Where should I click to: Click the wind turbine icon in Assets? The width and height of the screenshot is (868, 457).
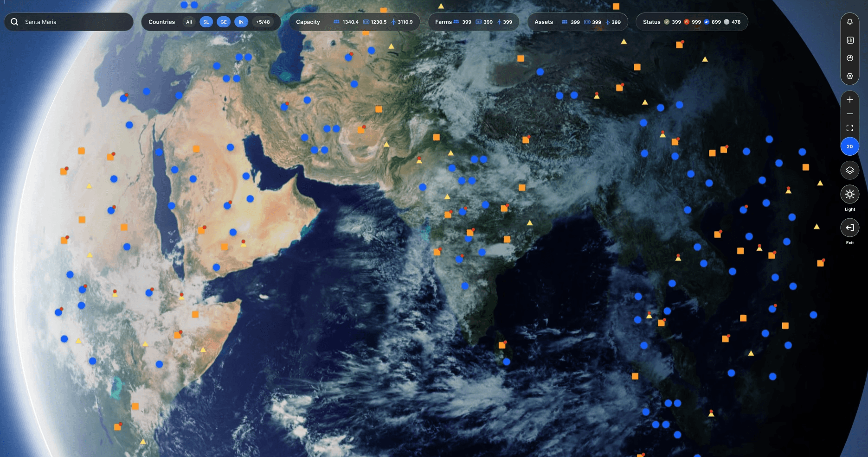click(608, 22)
